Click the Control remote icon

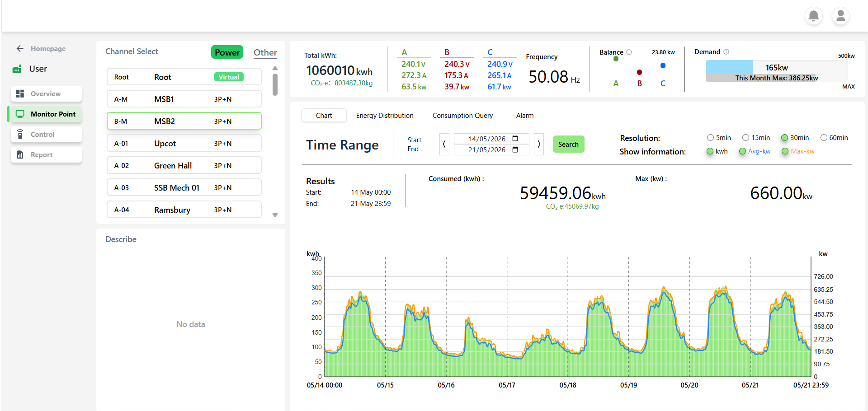[20, 134]
